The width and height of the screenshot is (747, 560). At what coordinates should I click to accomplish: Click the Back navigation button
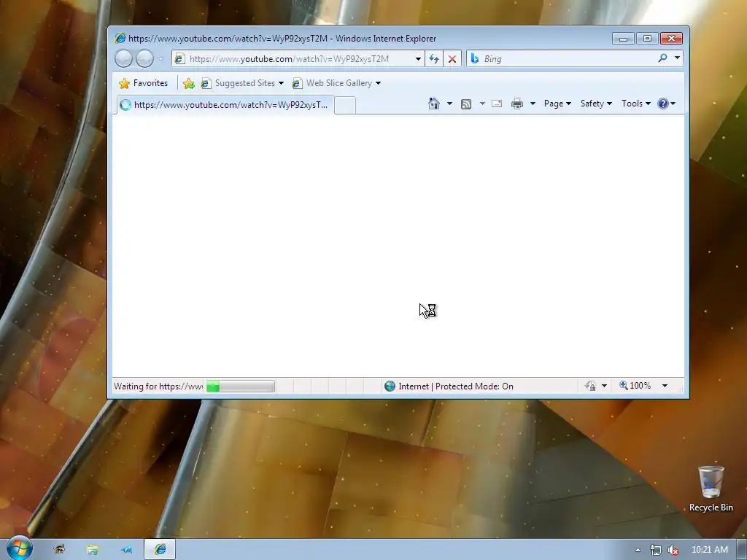[123, 58]
